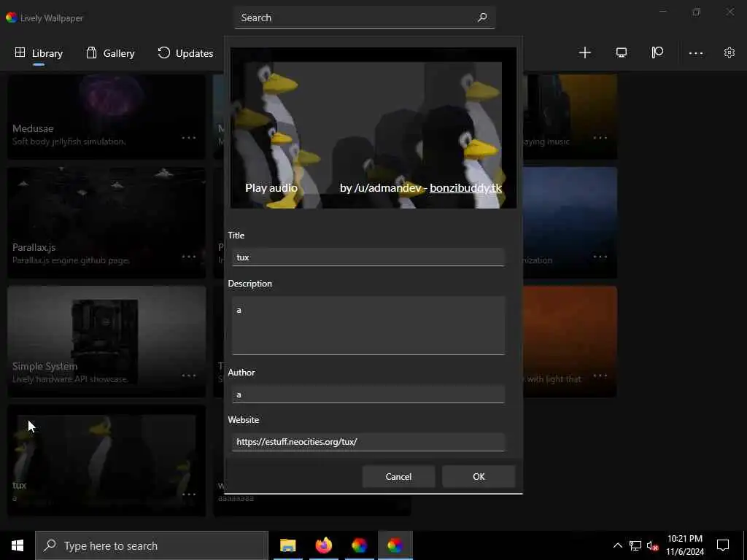Click 'Parallax.js engine github page.' text

coord(71,260)
